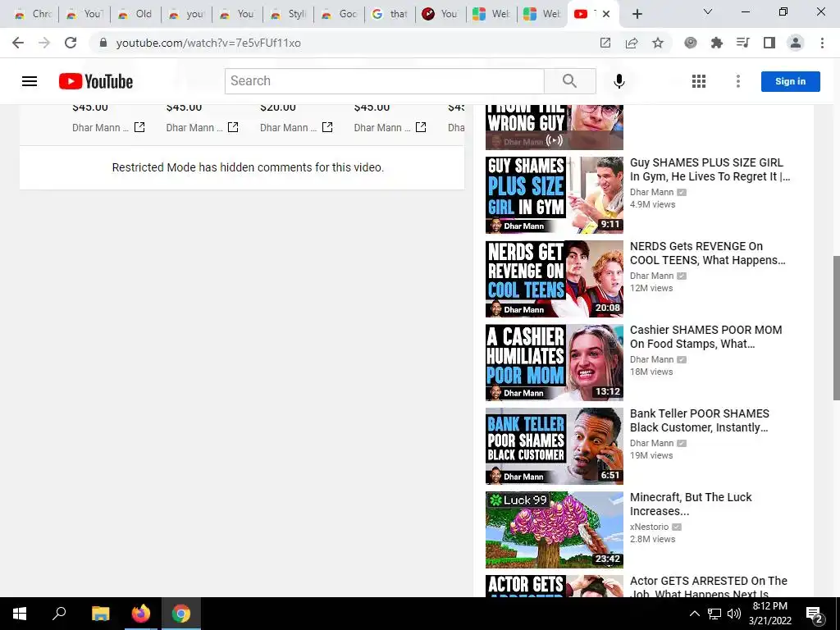Image resolution: width=840 pixels, height=630 pixels.
Task: Open 'Minecraft, But The Luck Increases' title
Action: click(x=691, y=504)
